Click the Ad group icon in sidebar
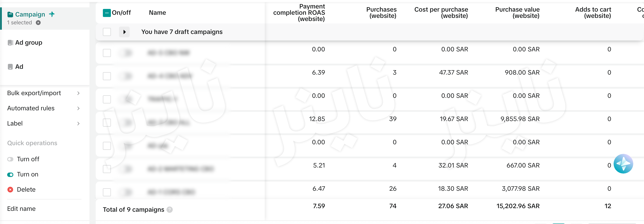The image size is (644, 224). (10, 43)
